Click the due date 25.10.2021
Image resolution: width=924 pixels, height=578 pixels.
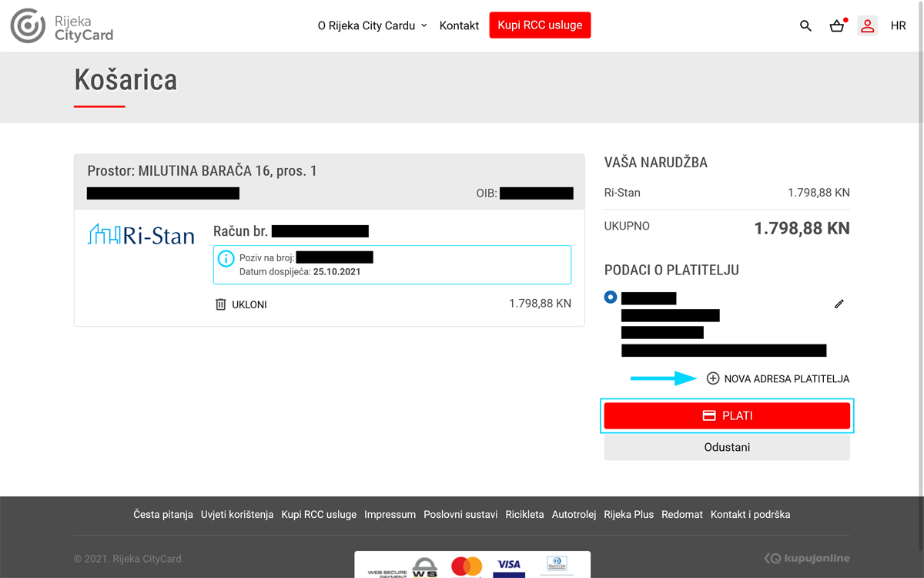tap(336, 272)
